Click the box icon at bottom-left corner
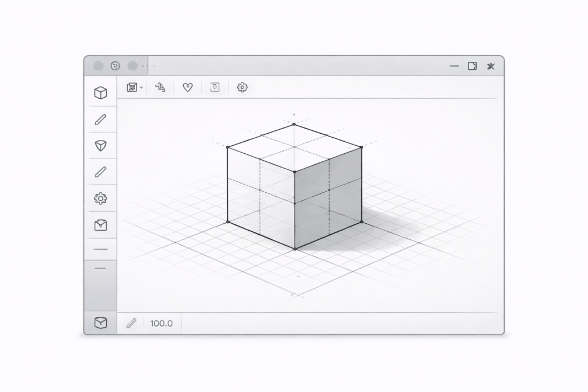 (100, 323)
